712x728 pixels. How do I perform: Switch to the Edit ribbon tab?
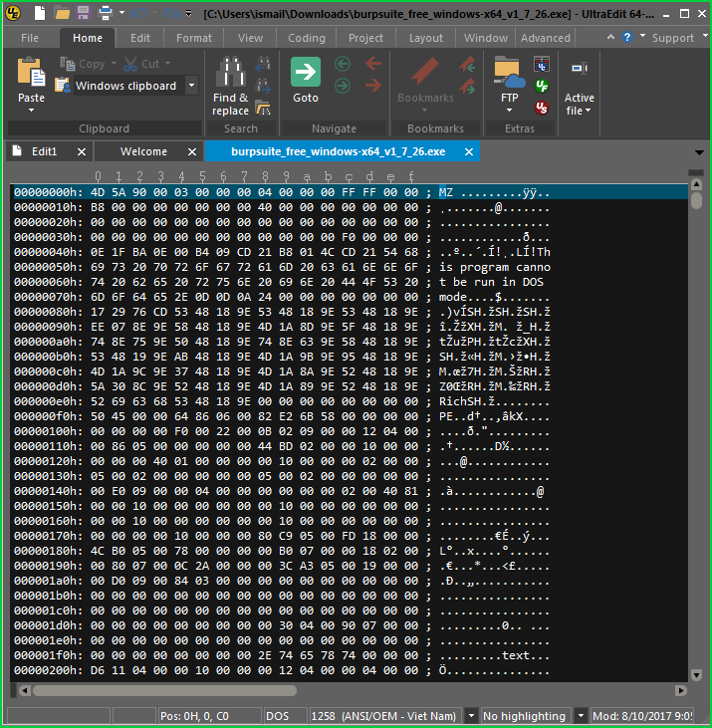140,38
